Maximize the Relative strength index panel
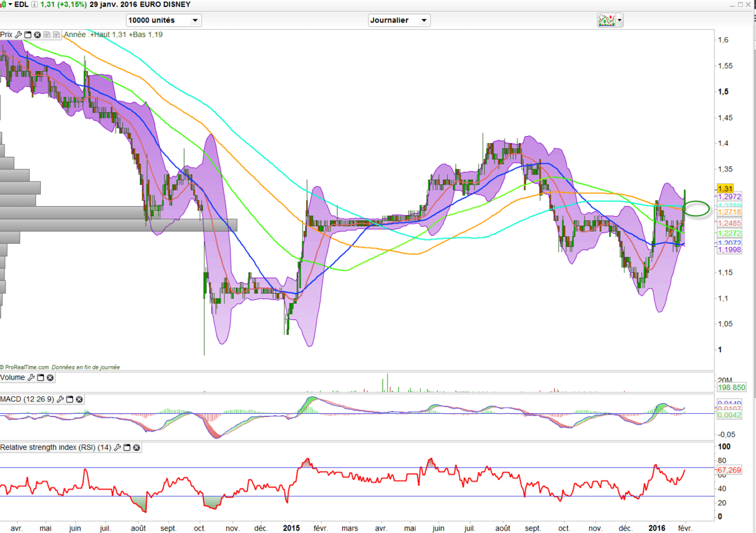This screenshot has width=756, height=533. 127,448
